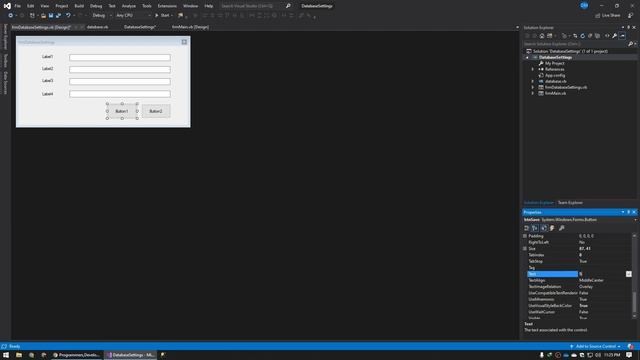The height and width of the screenshot is (360, 640).
Task: Open the Build menu
Action: point(79,6)
